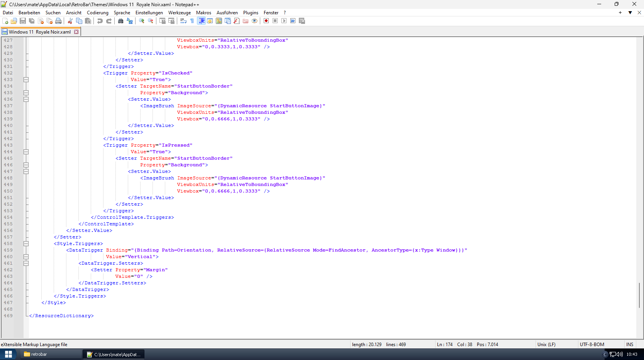Toggle file monitoring eye icon
This screenshot has height=360, width=644.
(254, 21)
